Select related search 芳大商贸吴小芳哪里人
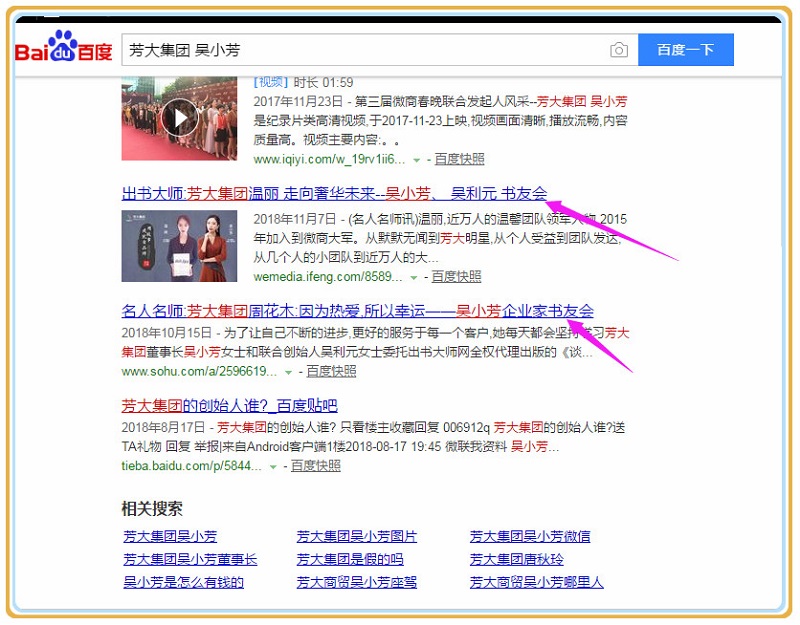 pyautogui.click(x=536, y=582)
